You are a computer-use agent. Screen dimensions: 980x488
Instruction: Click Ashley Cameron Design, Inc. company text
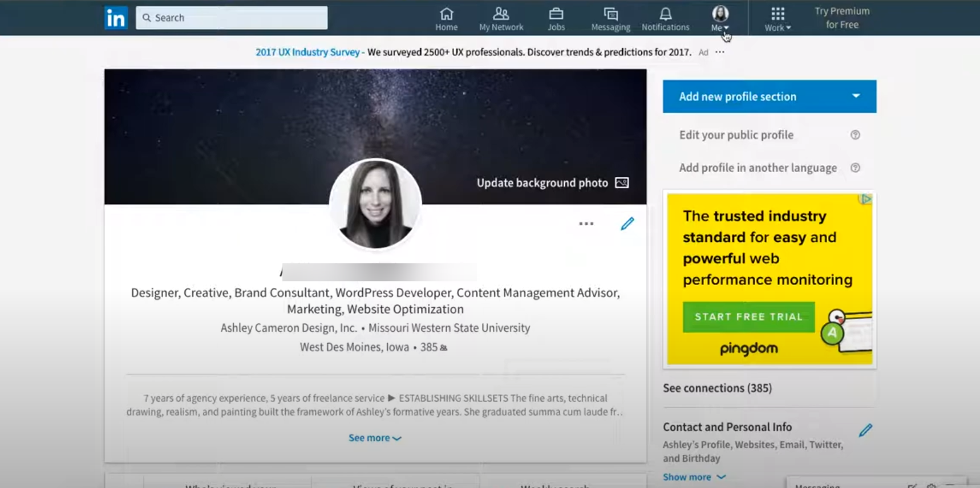289,328
